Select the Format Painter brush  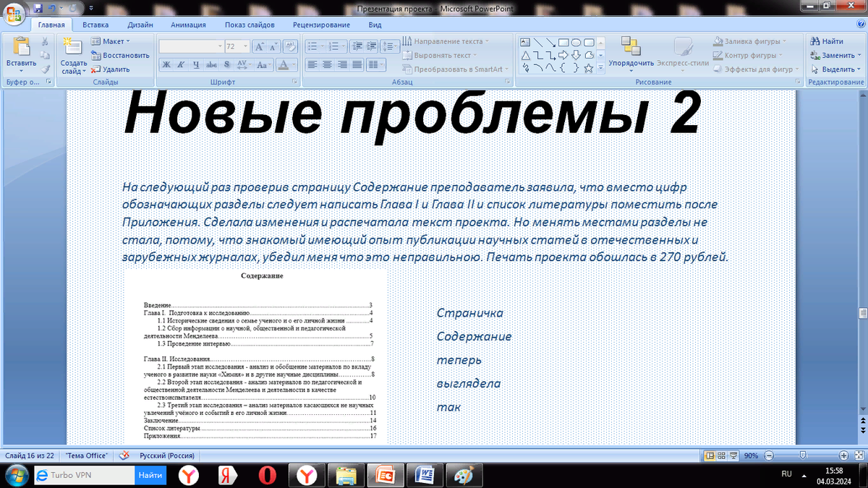(46, 69)
